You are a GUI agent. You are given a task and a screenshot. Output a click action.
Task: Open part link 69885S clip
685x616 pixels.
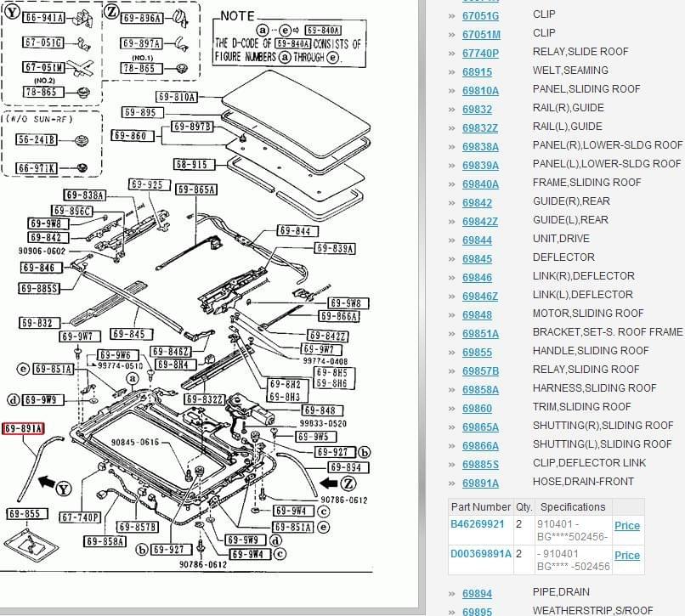(x=480, y=465)
